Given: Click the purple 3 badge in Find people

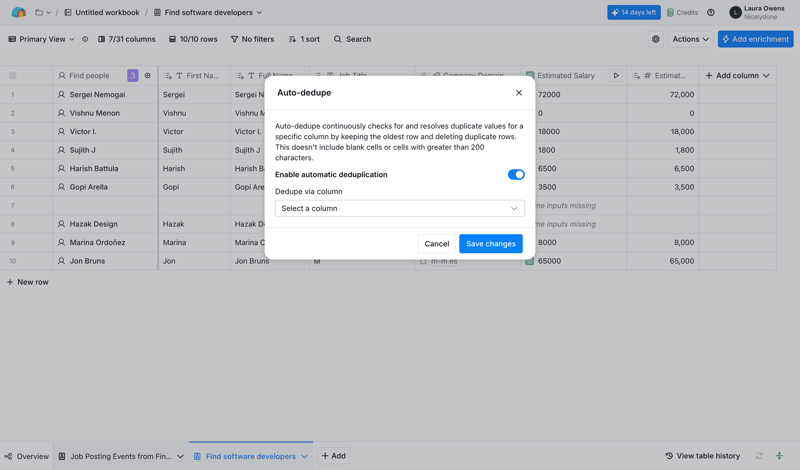Looking at the screenshot, I should tap(133, 76).
